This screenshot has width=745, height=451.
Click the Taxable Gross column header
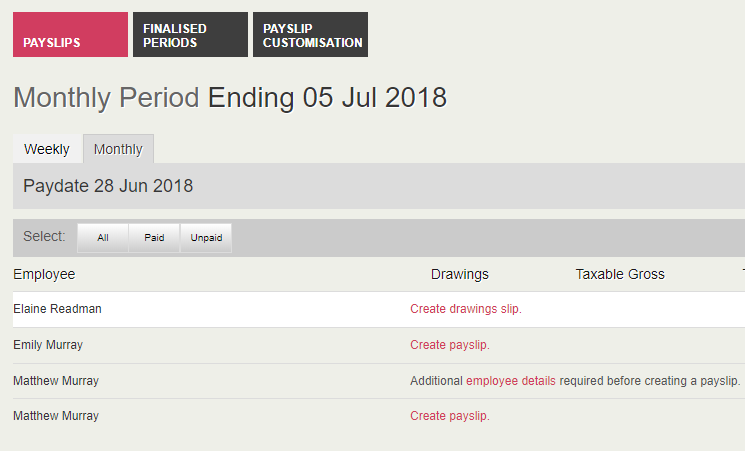click(620, 274)
